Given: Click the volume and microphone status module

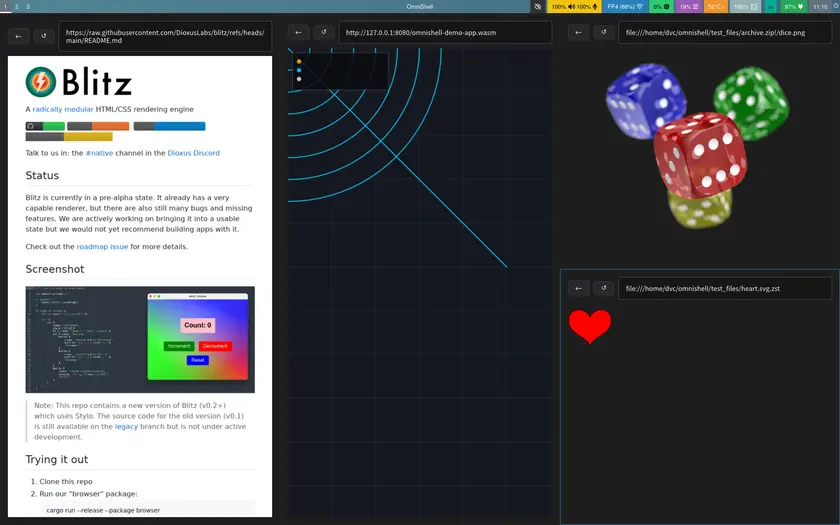Looking at the screenshot, I should (574, 6).
